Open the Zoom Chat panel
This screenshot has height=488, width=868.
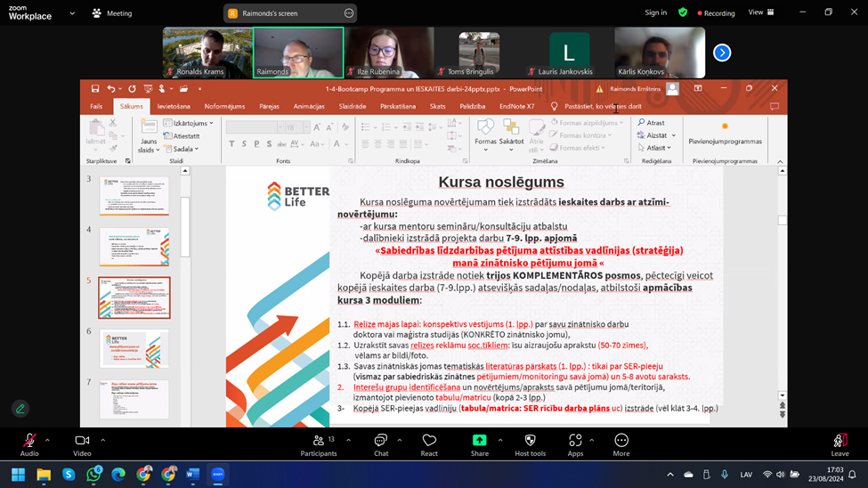click(x=381, y=441)
